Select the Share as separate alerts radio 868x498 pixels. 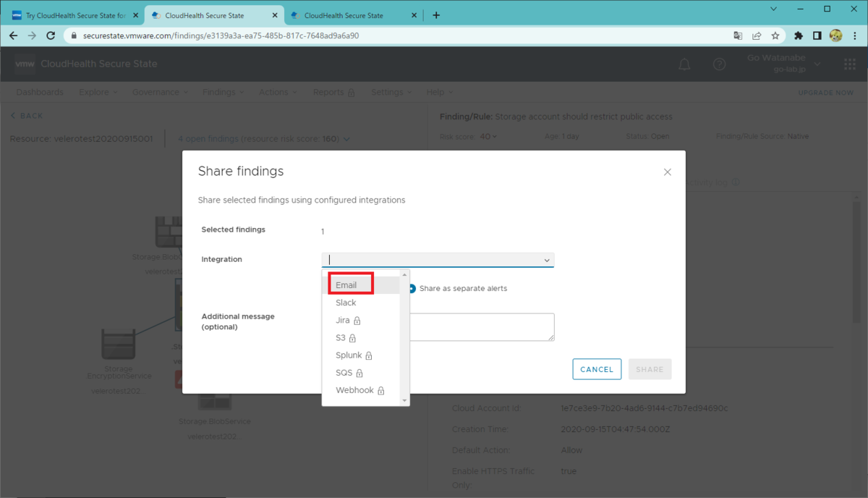(x=412, y=288)
